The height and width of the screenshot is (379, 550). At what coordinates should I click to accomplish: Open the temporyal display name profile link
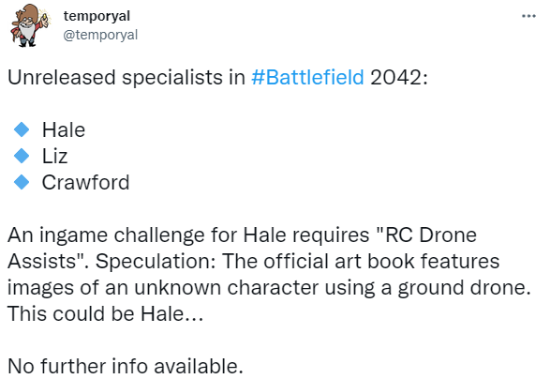pos(96,16)
